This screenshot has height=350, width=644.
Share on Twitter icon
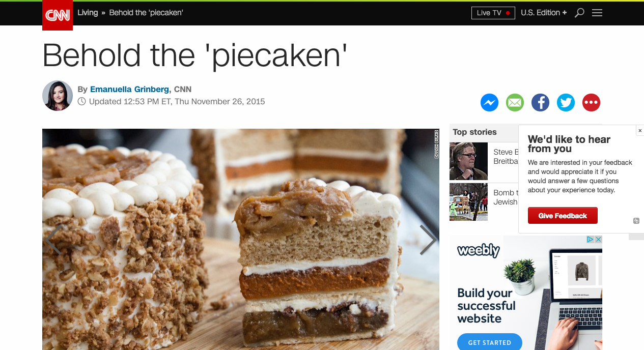tap(566, 103)
